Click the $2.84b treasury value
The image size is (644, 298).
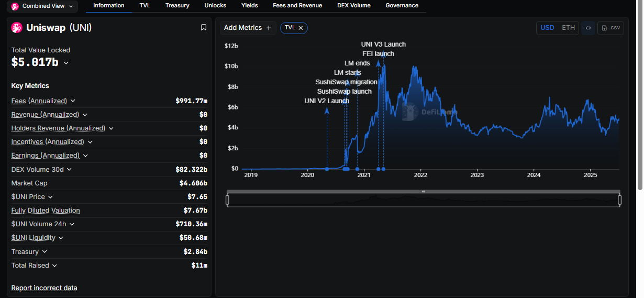pos(195,252)
